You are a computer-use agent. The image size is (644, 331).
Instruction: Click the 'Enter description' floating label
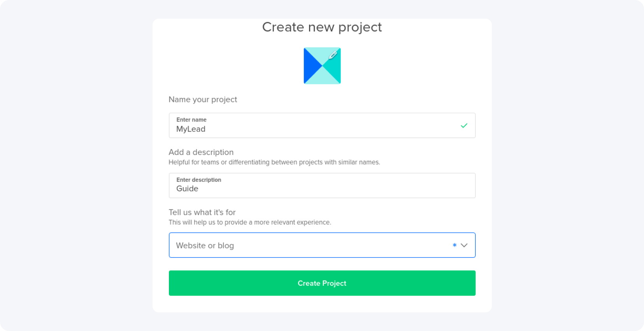pyautogui.click(x=199, y=180)
